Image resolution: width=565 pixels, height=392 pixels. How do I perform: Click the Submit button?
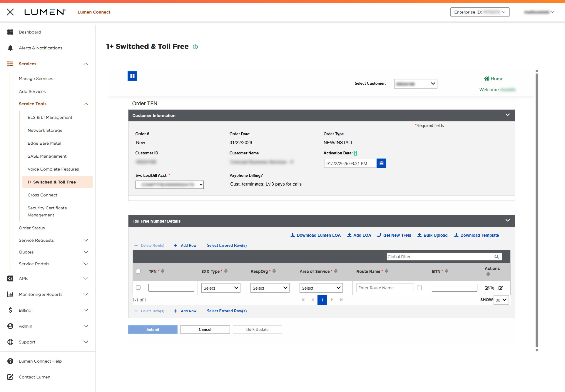(153, 329)
